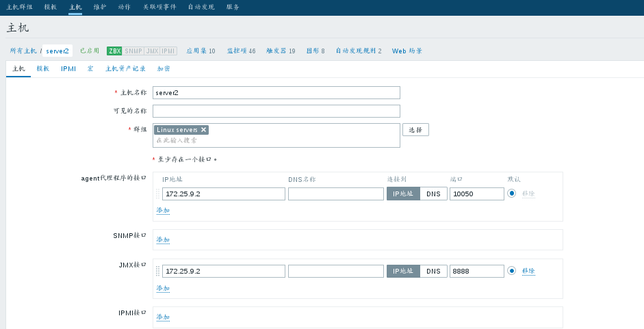Click the JMX port field 8888
644x329 pixels.
coord(477,271)
